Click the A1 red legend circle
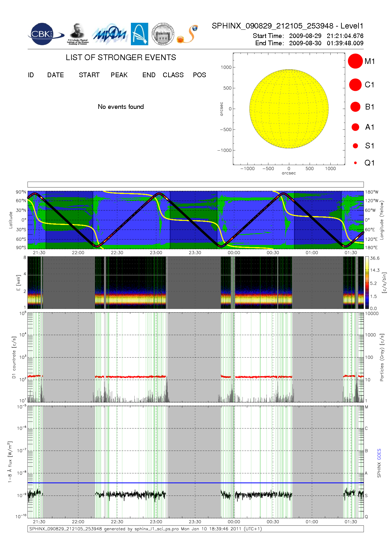Viewport: 392px width, 555px height. [x=355, y=127]
